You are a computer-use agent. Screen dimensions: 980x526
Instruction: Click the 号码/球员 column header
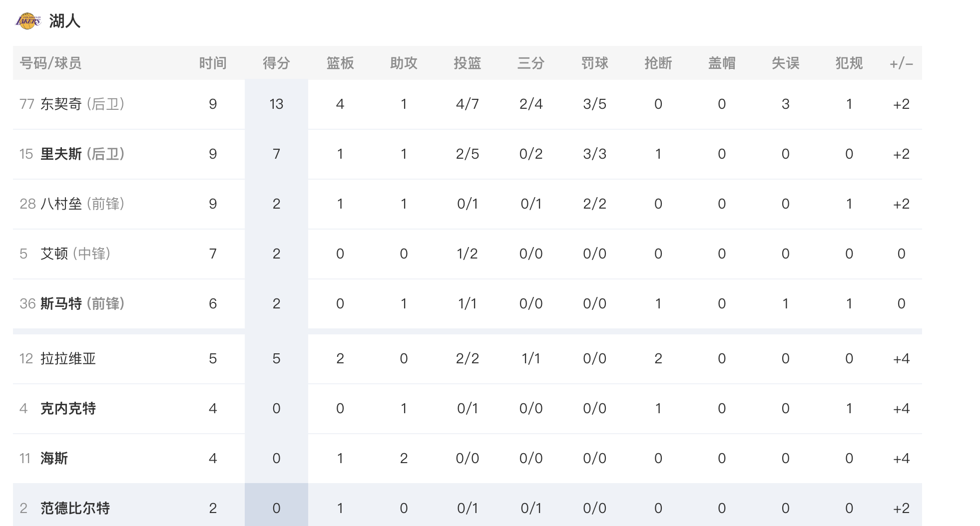click(x=50, y=63)
